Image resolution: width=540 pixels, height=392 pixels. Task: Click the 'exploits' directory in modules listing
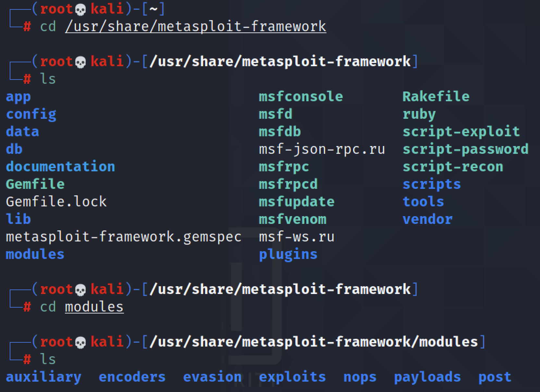tap(292, 377)
